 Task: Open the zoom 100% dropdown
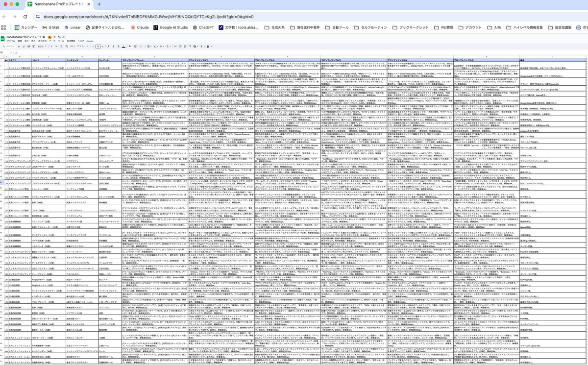42,47
